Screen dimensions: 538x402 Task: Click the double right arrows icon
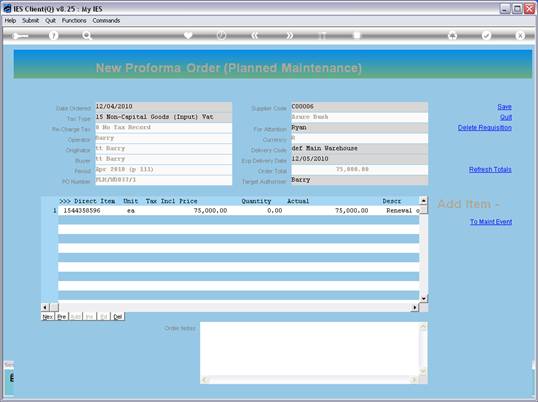click(290, 36)
